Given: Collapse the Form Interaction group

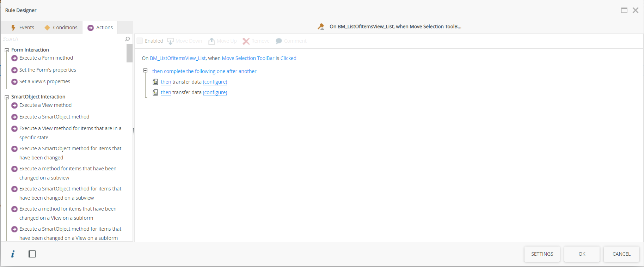Looking at the screenshot, I should click(7, 50).
